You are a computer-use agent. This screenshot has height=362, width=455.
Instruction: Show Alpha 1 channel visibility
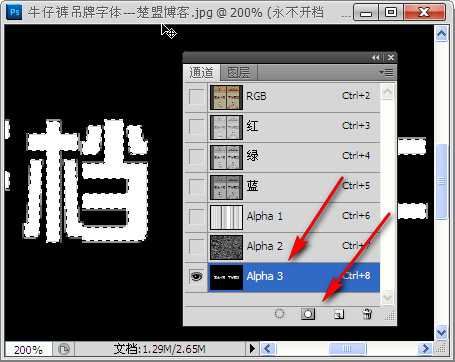tap(196, 217)
